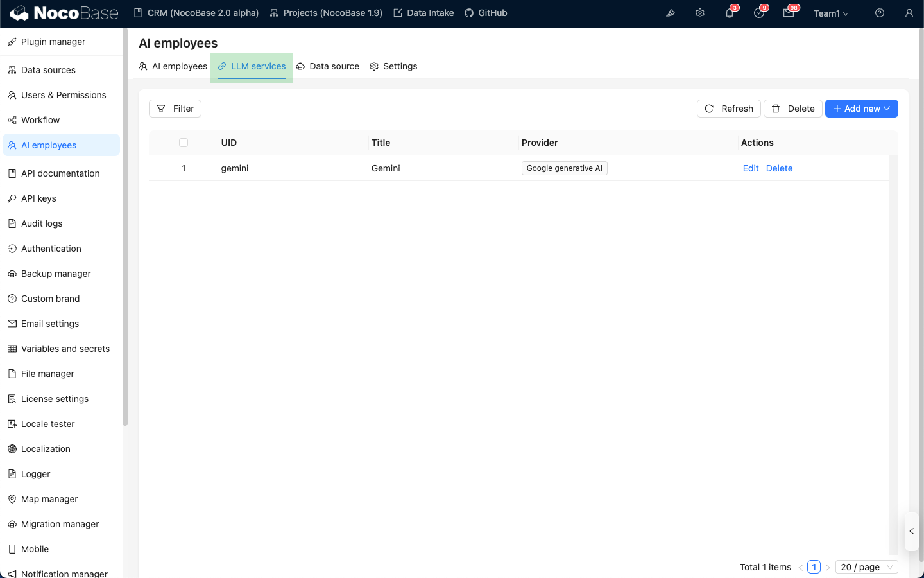
Task: Click the NocoBase logo
Action: click(64, 13)
